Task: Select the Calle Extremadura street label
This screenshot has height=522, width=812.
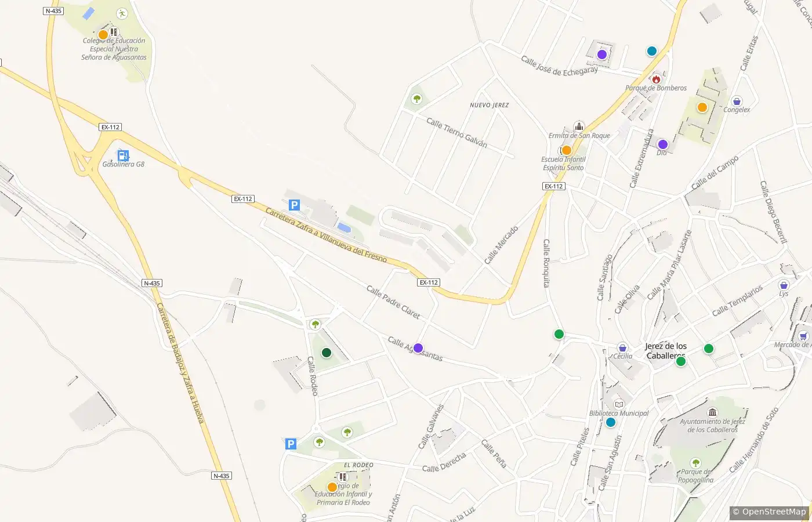Action: pyautogui.click(x=642, y=158)
